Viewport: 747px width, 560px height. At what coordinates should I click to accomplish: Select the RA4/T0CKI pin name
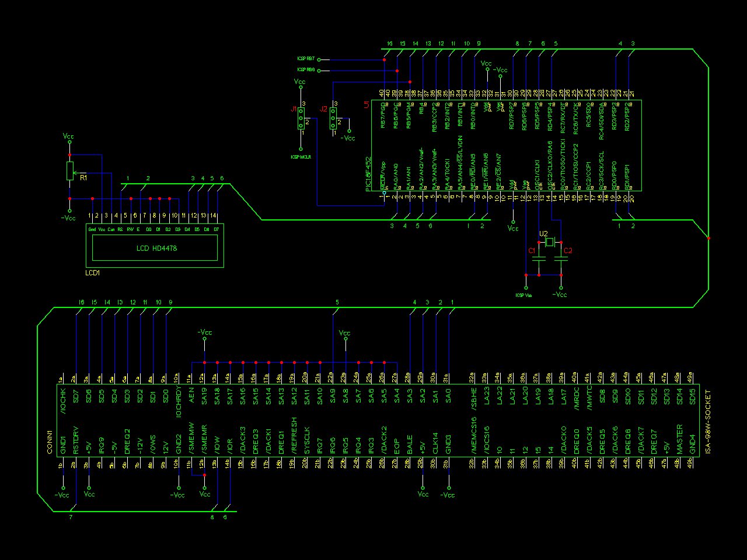pyautogui.click(x=447, y=173)
